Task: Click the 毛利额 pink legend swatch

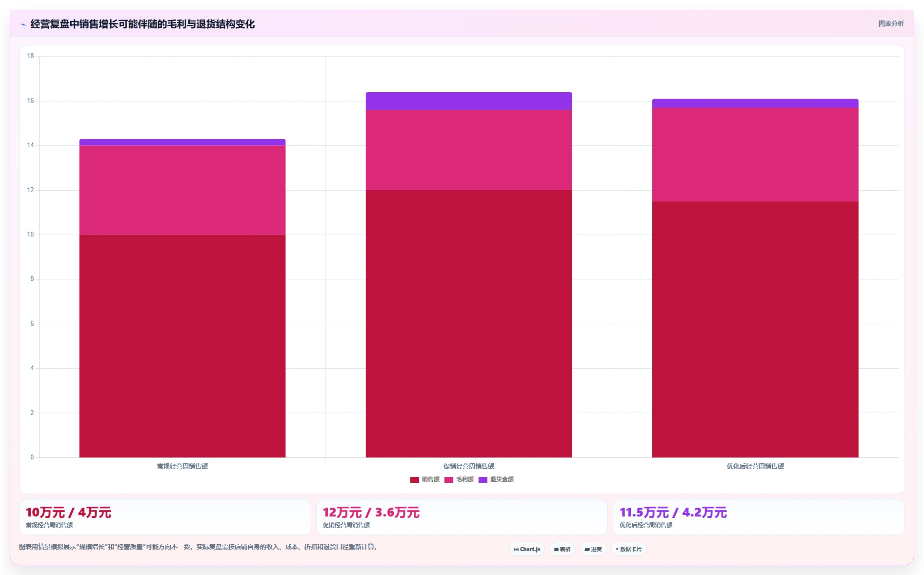Action: click(449, 479)
